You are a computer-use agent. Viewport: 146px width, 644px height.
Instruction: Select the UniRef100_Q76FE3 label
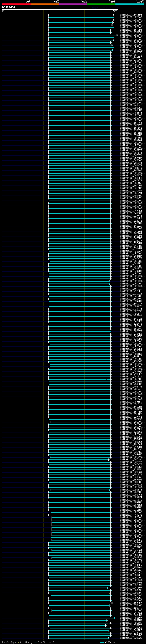click(x=131, y=334)
